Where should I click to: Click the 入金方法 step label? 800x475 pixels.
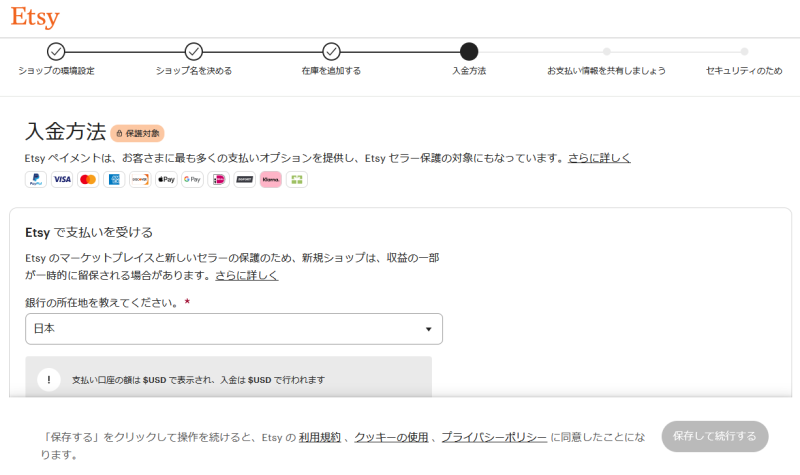pos(469,71)
